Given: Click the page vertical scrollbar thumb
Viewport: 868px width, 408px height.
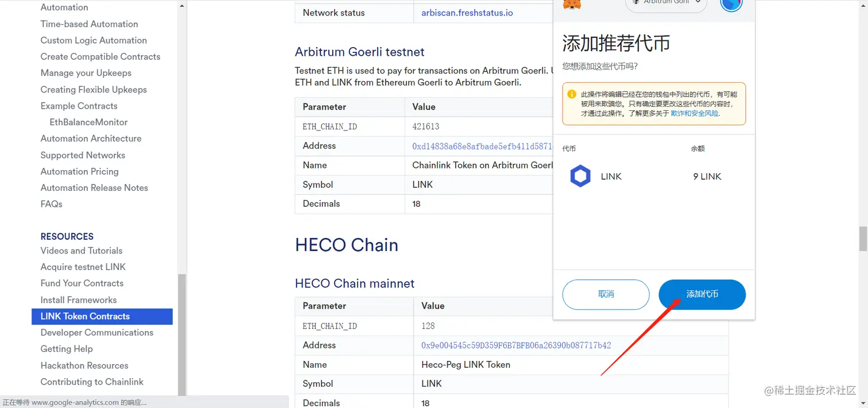Looking at the screenshot, I should tap(863, 238).
